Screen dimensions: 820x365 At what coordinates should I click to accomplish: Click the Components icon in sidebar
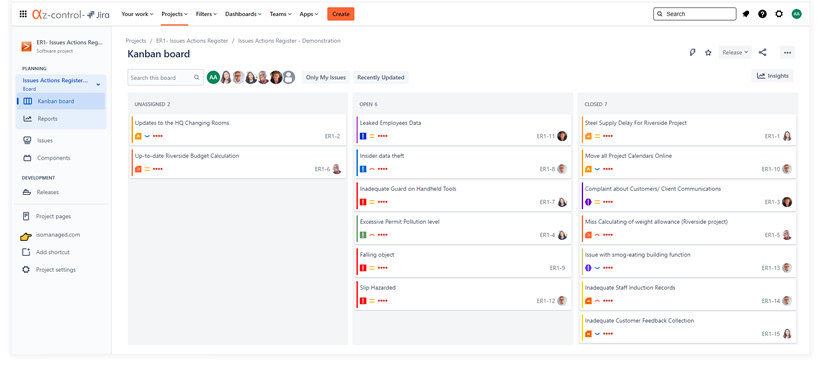tap(27, 158)
